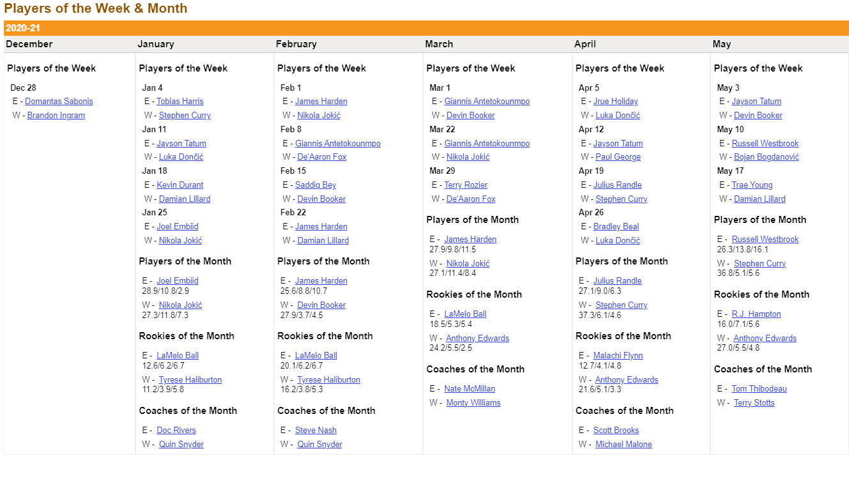Open LaMelo Ball March rookie link

coord(465,314)
